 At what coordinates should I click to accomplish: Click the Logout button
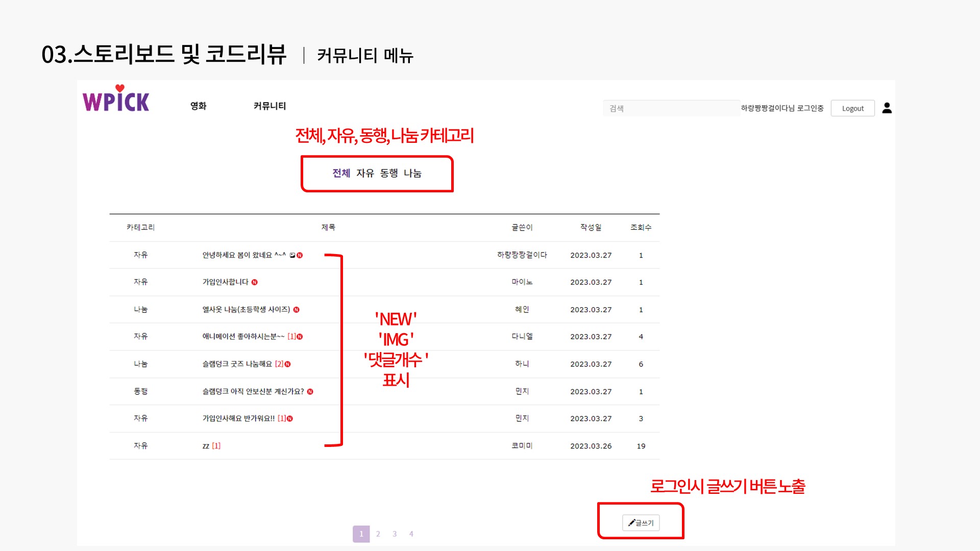852,108
